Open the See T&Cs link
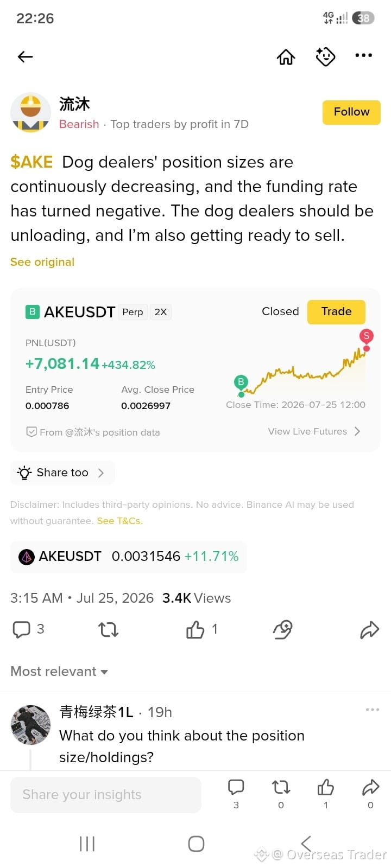This screenshot has width=391, height=868. pyautogui.click(x=119, y=521)
